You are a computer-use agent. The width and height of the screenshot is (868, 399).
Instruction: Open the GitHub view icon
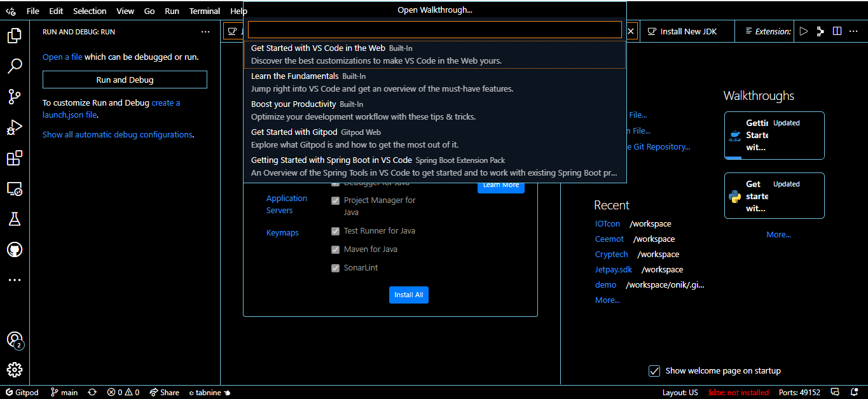[15, 249]
